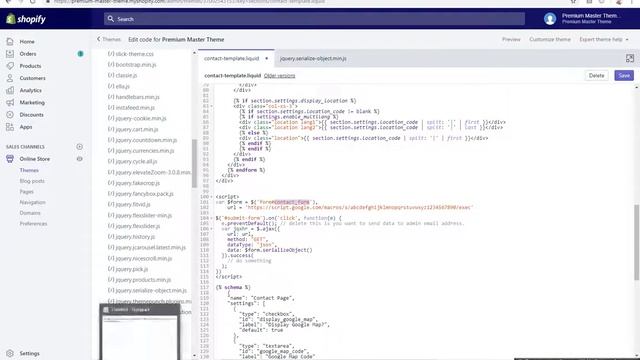The image size is (640, 360).
Task: Open Domains under Online Store
Action: (x=30, y=213)
